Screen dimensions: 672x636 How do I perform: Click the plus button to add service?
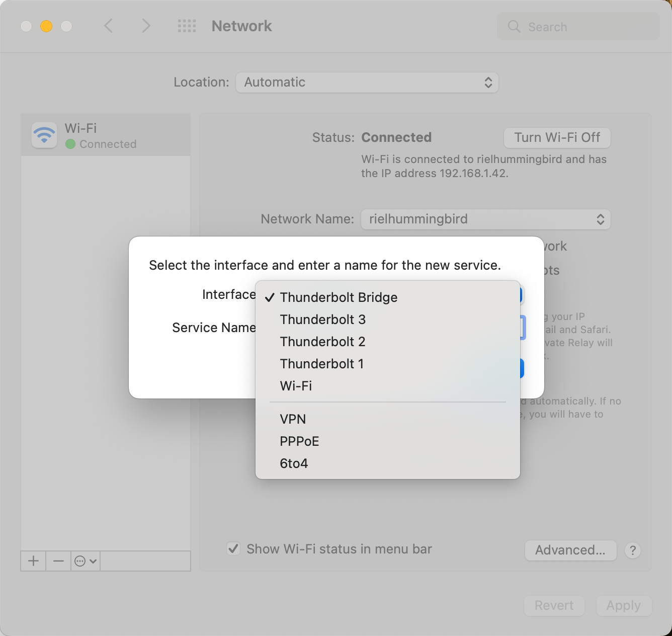point(33,561)
